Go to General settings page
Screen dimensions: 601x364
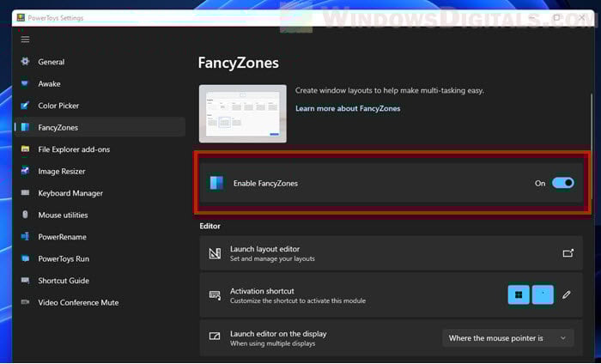click(100, 62)
